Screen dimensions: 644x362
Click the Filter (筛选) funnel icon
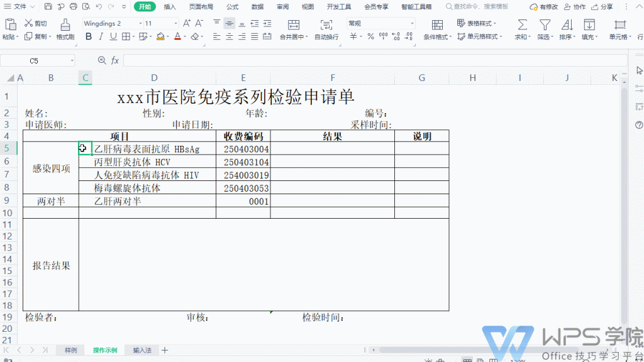545,25
